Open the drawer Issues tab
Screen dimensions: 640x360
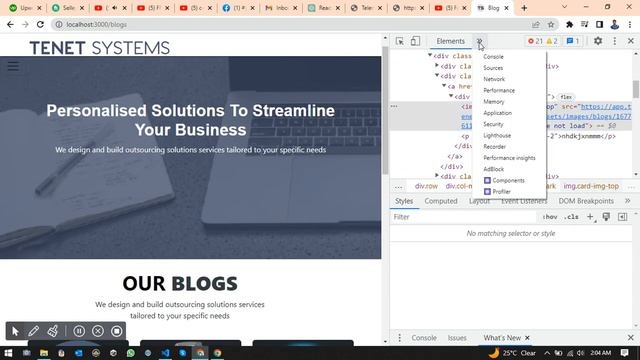point(457,338)
